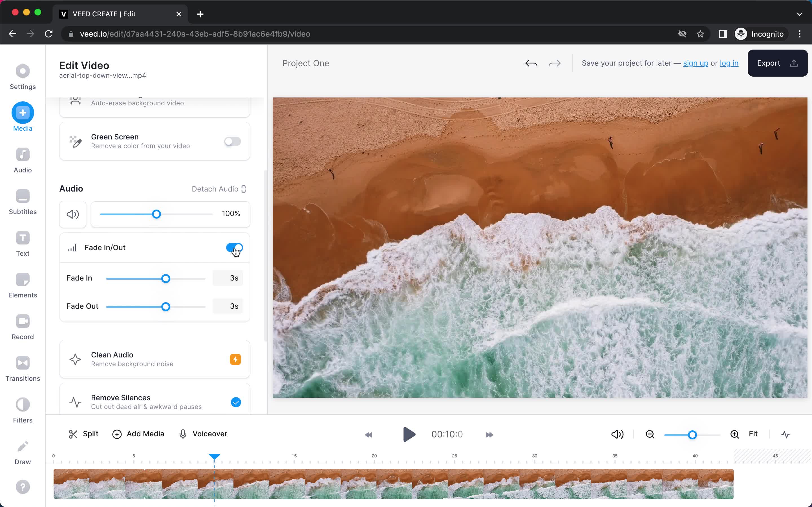The image size is (812, 507).
Task: Open Chrome's three-dot menu
Action: pyautogui.click(x=800, y=34)
